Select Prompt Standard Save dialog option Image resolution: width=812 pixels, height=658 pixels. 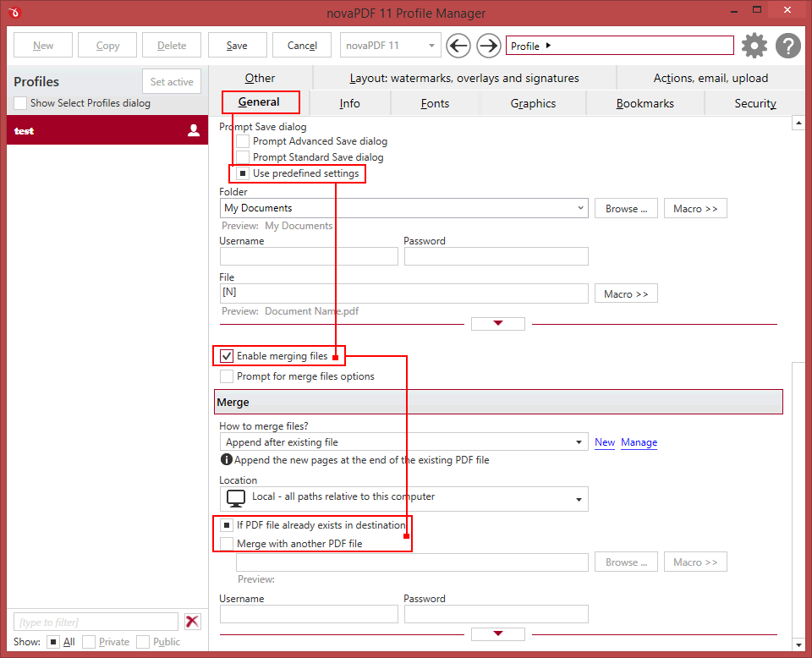tap(243, 157)
